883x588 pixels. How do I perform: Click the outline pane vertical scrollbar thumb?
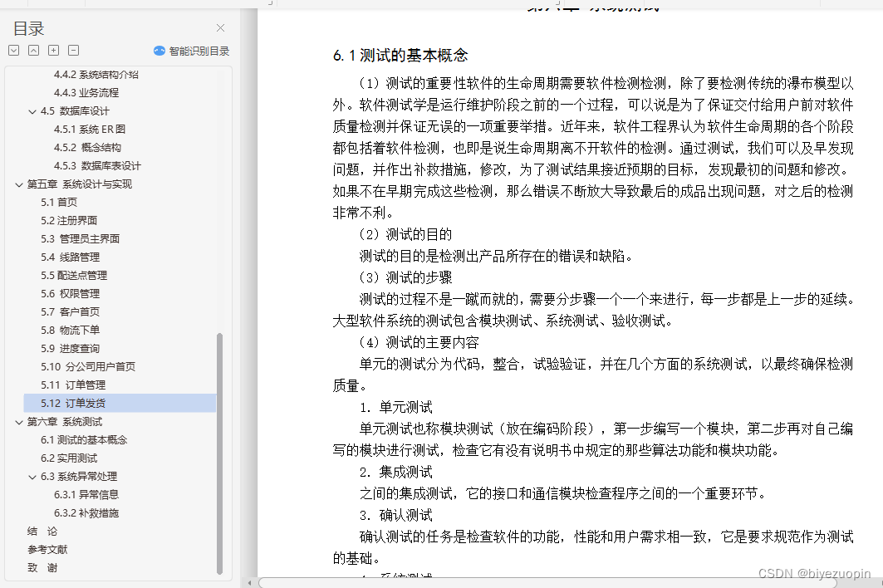pyautogui.click(x=219, y=453)
